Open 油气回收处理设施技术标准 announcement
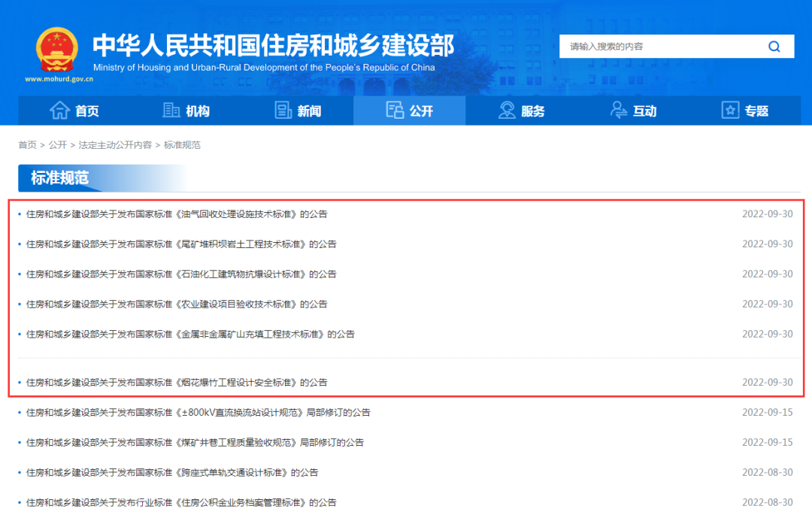Image resolution: width=812 pixels, height=524 pixels. pos(177,214)
